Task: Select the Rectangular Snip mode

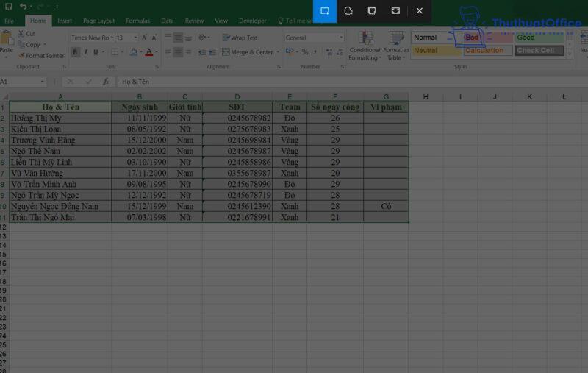Action: (325, 11)
